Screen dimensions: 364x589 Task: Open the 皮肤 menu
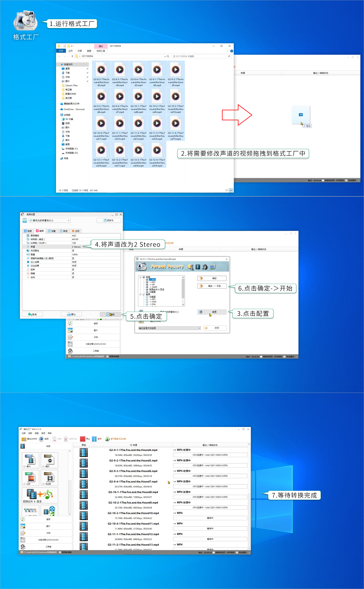[x=30, y=433]
